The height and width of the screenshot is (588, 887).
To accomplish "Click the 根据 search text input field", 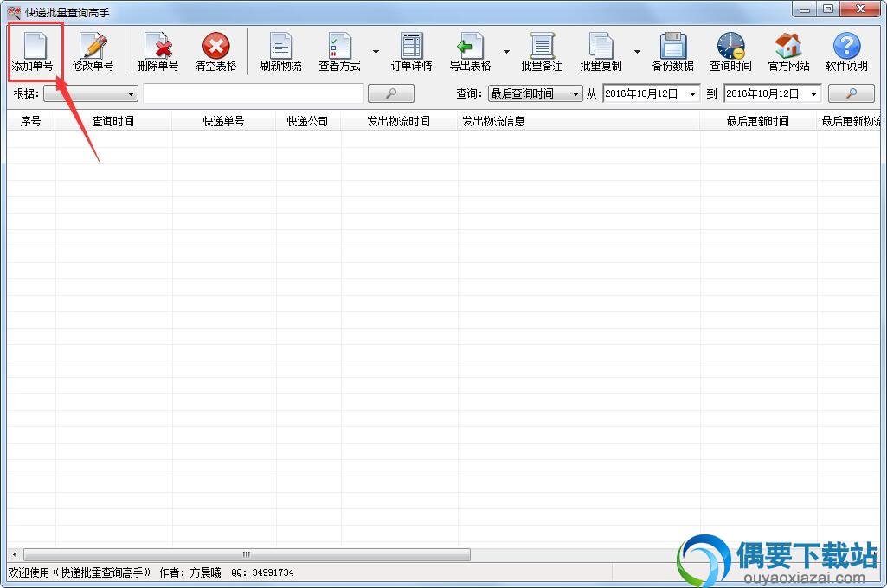I will [254, 93].
